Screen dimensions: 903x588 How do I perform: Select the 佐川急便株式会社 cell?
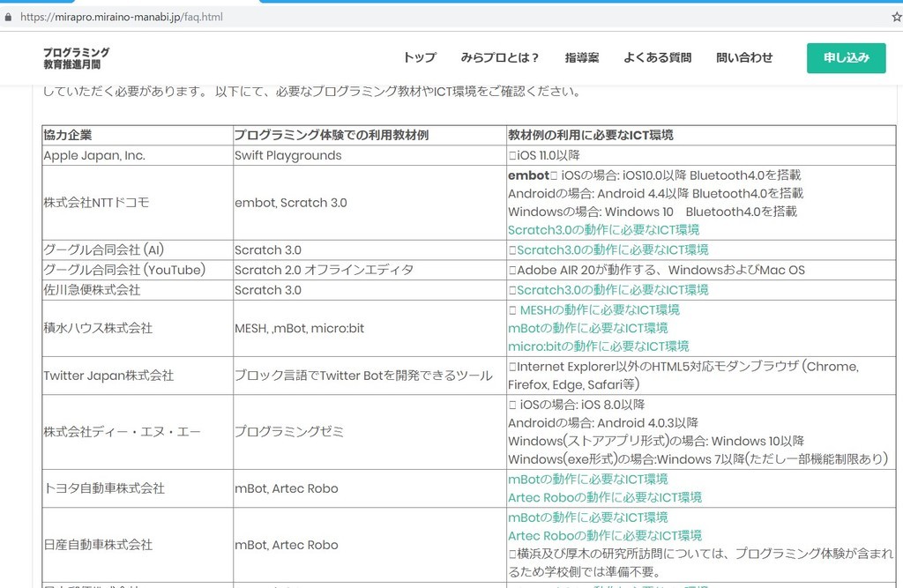pos(138,290)
